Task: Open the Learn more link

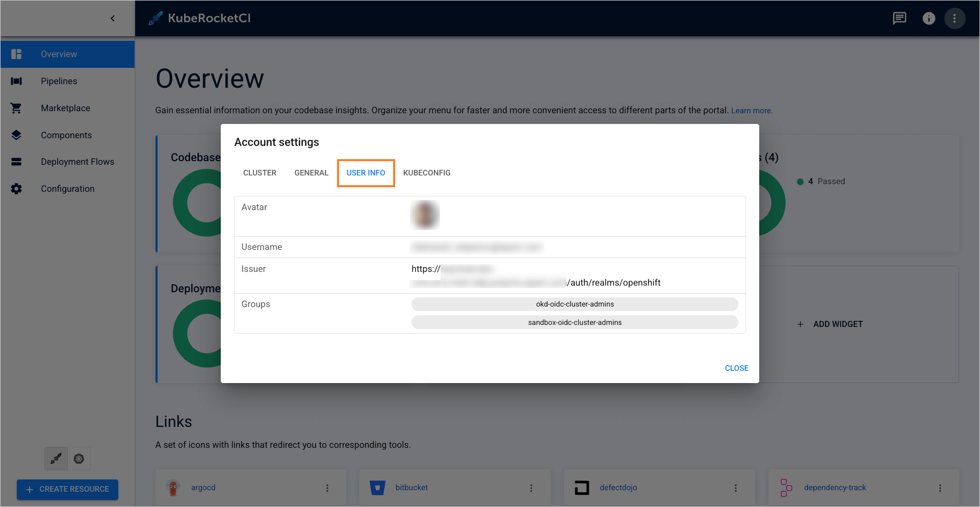Action: click(752, 110)
